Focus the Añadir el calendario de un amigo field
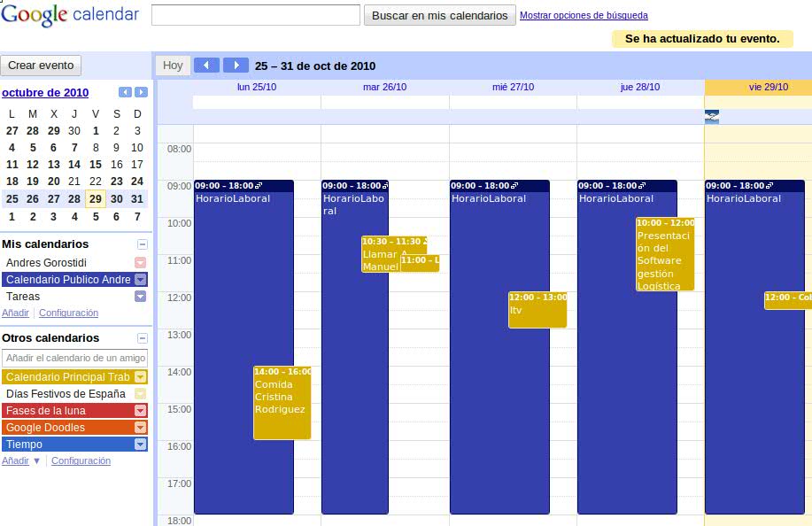Image resolution: width=812 pixels, height=526 pixels. 74,358
